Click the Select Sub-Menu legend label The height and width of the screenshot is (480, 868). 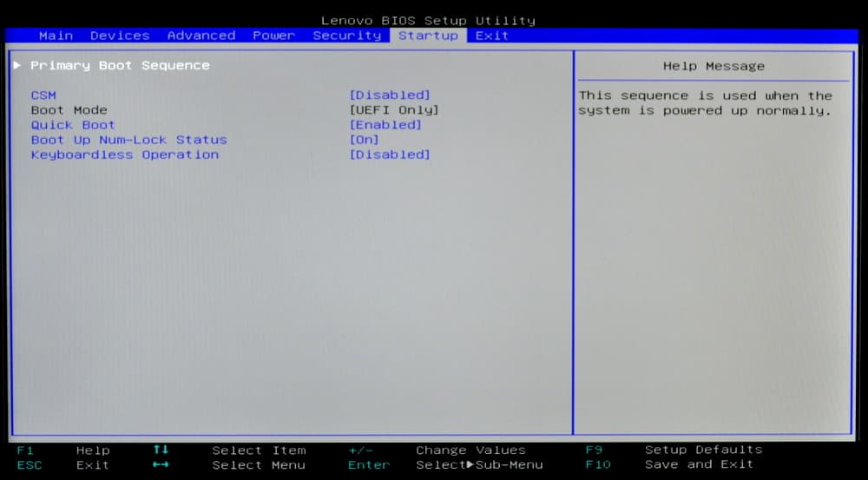(x=479, y=465)
